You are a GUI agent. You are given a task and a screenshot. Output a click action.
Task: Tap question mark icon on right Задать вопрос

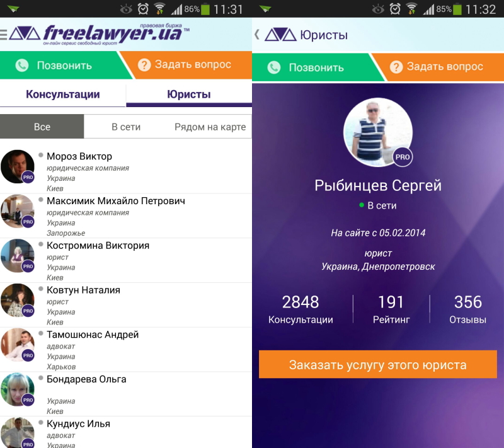click(x=396, y=67)
